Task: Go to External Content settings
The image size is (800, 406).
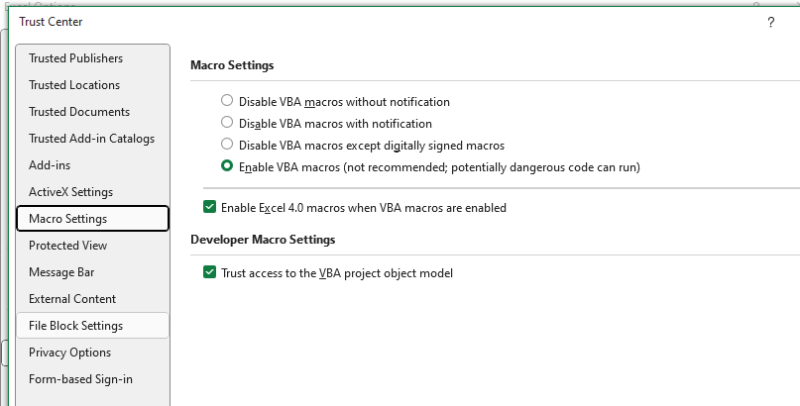Action: click(x=72, y=299)
